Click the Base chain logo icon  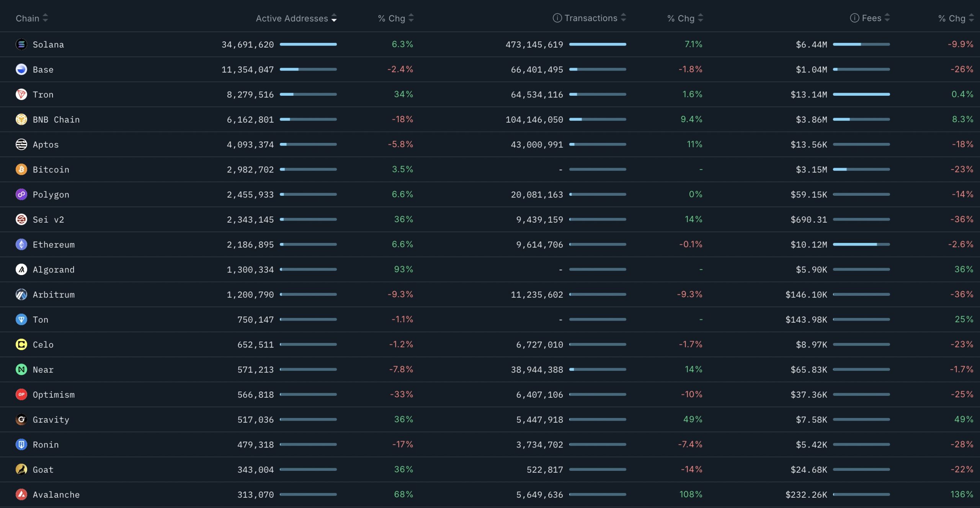pyautogui.click(x=21, y=69)
